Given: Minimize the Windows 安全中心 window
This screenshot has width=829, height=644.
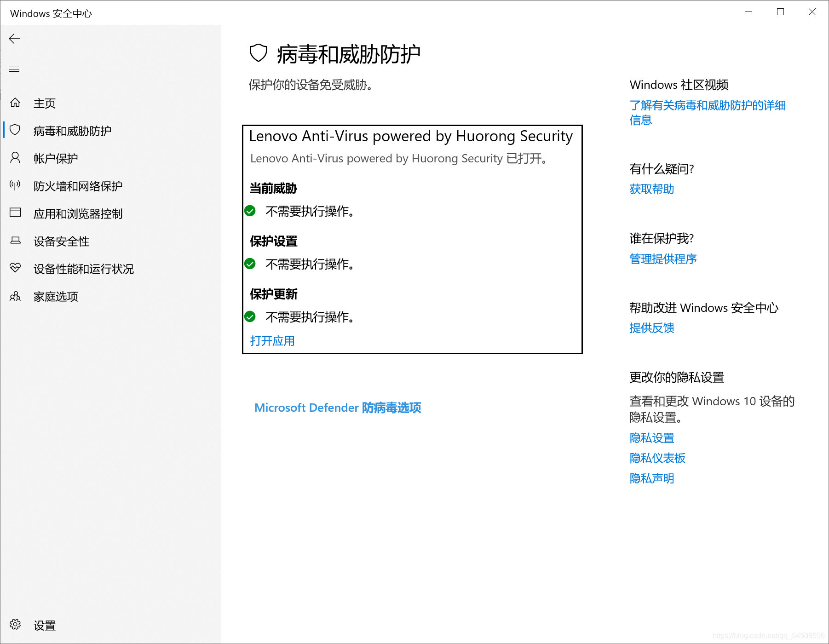Looking at the screenshot, I should pyautogui.click(x=748, y=12).
